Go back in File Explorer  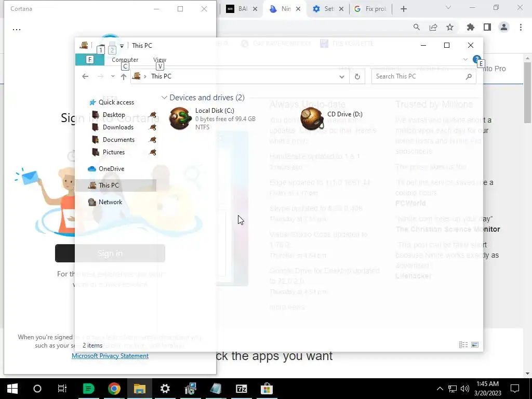[85, 76]
